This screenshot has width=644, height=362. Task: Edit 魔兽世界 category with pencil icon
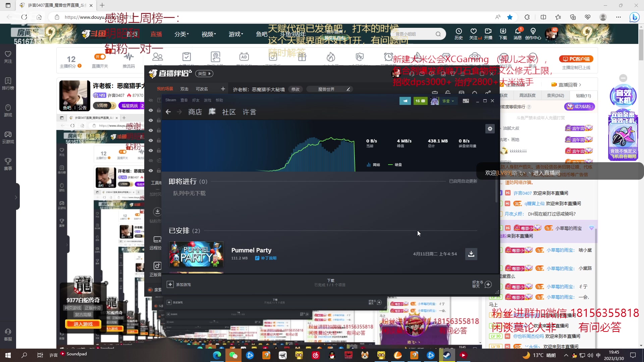[348, 89]
